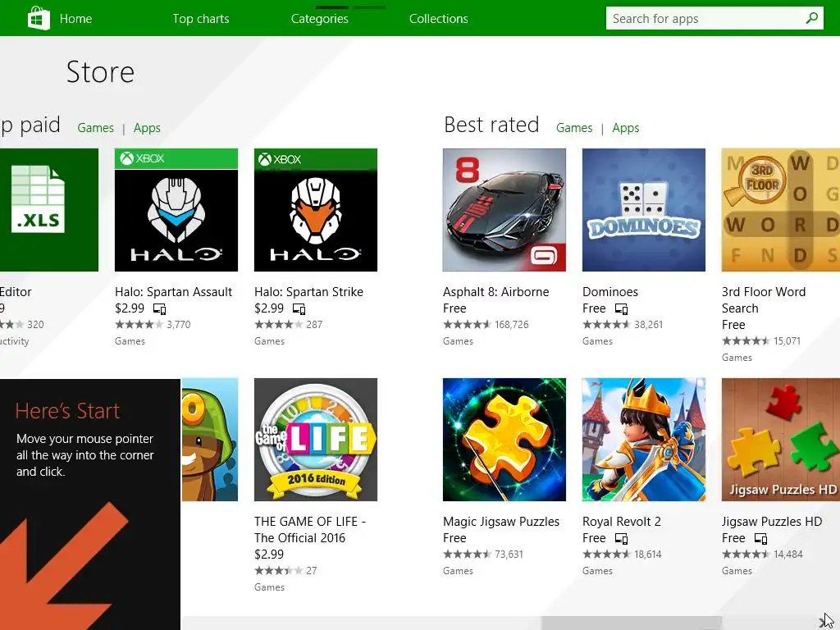Click Halo: Spartan Assault rating 3,770
840x630 pixels.
(153, 325)
